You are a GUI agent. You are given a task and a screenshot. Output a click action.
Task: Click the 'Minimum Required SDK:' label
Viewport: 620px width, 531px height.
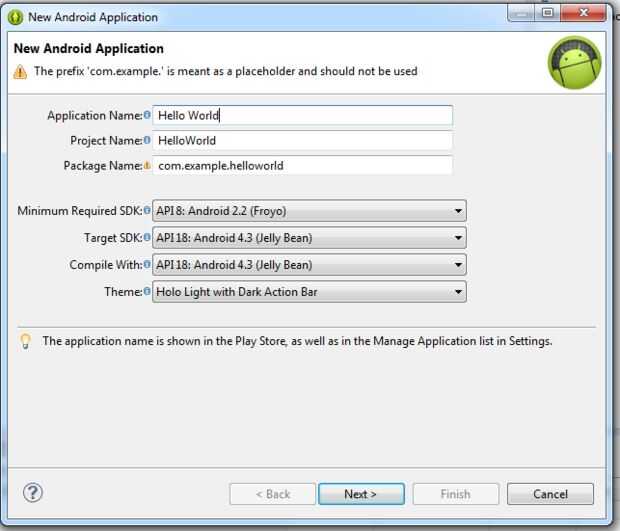79,211
